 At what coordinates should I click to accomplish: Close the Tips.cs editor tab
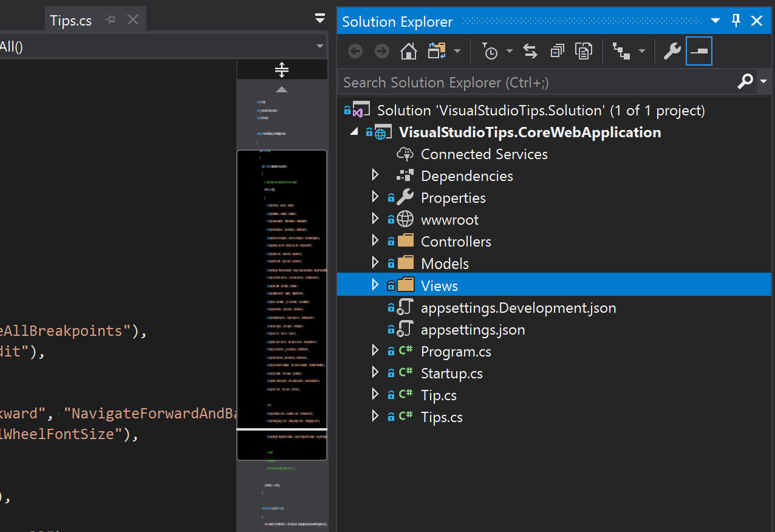click(x=133, y=20)
